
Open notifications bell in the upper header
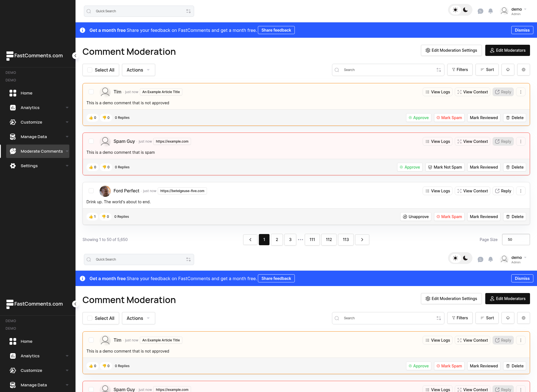coord(491,11)
